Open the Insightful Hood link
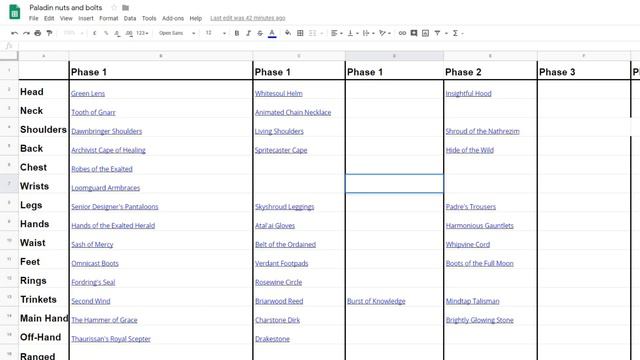Image resolution: width=640 pixels, height=360 pixels. tap(469, 93)
